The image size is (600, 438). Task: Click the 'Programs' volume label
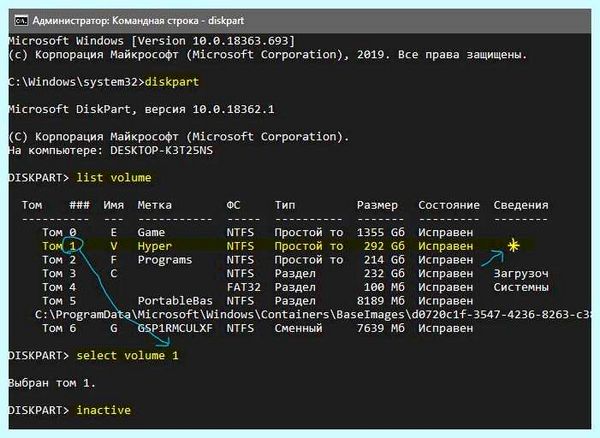click(165, 260)
